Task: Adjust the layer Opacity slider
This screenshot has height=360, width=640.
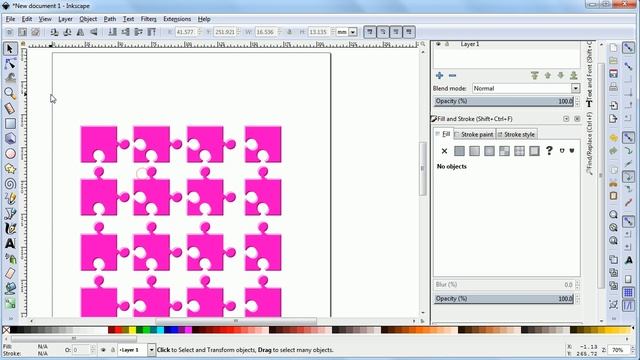Action: (x=504, y=102)
